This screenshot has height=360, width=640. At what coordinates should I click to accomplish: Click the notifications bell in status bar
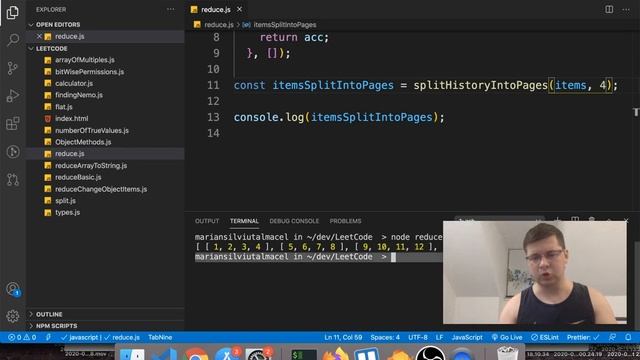(x=628, y=338)
